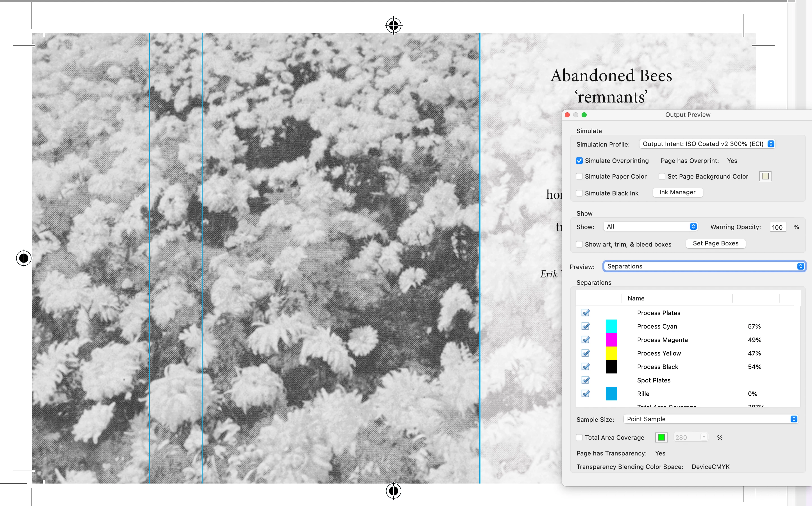Toggle Process Cyan plate visibility checkbox
This screenshot has height=506, width=812.
click(x=586, y=326)
